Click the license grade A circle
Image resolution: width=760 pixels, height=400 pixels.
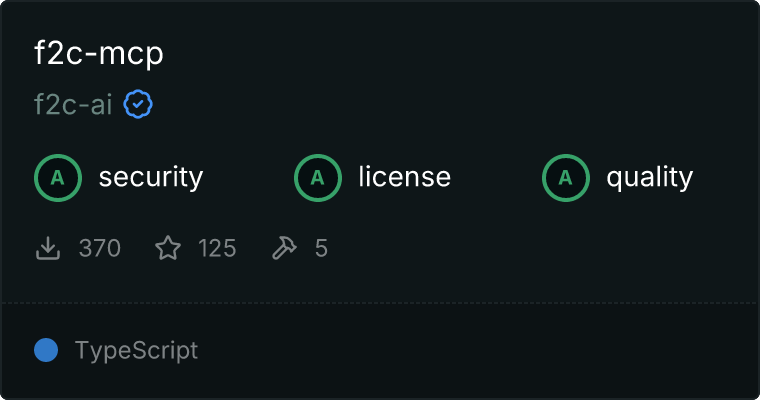[317, 178]
